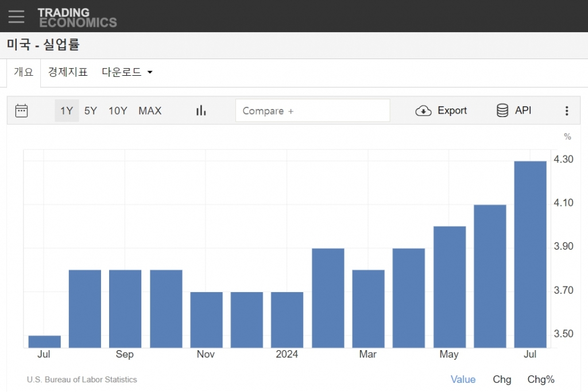
Task: Show MAX historical range
Action: (x=150, y=111)
